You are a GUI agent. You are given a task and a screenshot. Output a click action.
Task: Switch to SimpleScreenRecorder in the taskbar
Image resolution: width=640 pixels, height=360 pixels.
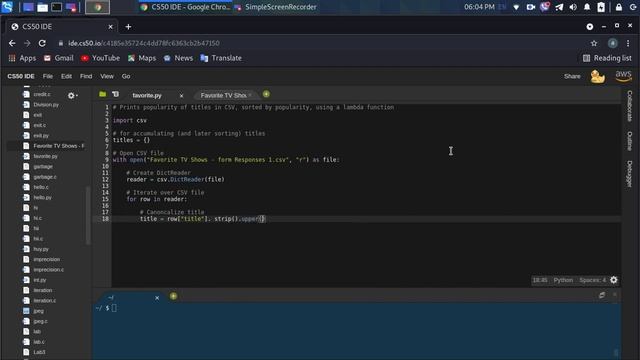[x=276, y=7]
